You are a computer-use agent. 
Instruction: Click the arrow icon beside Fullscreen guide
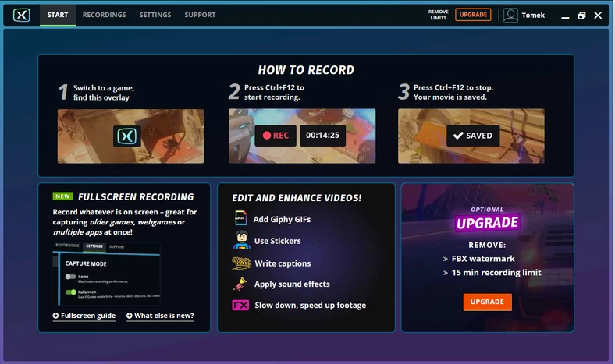pos(55,316)
